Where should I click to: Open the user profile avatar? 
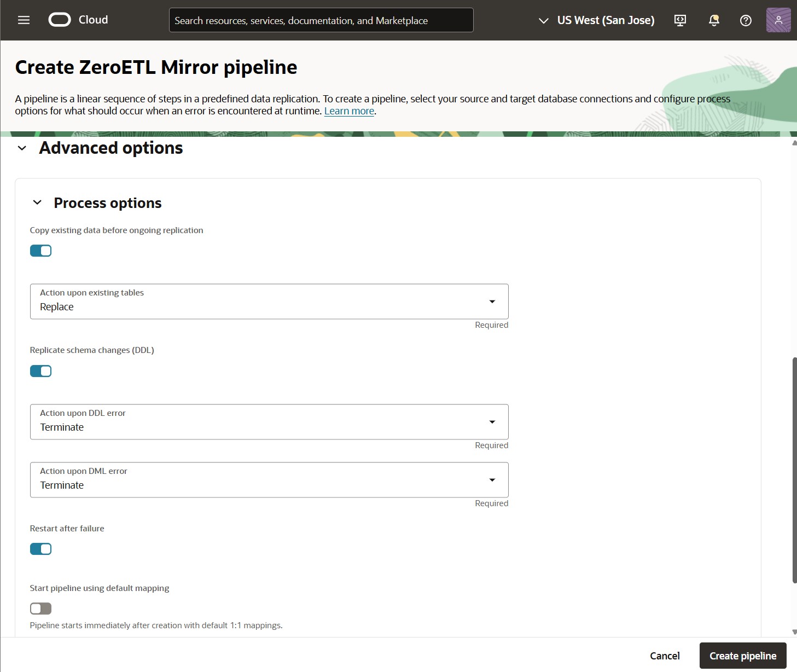(x=777, y=20)
